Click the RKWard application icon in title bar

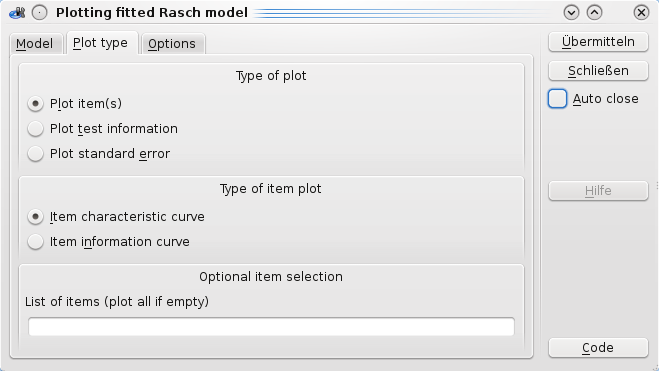[x=17, y=13]
